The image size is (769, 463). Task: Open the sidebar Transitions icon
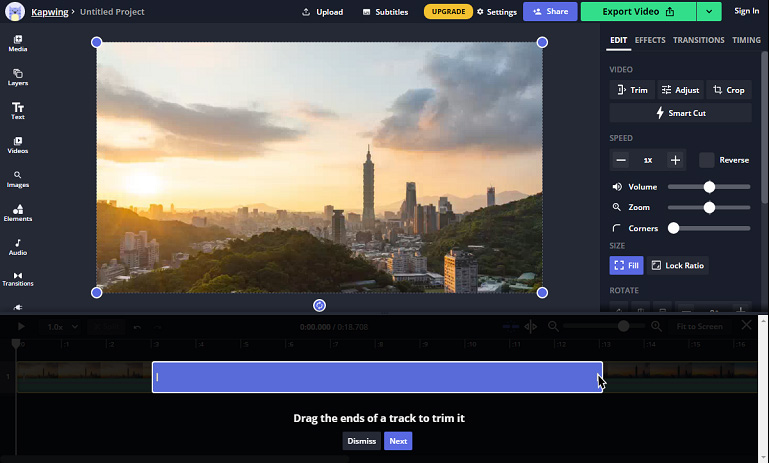[18, 279]
